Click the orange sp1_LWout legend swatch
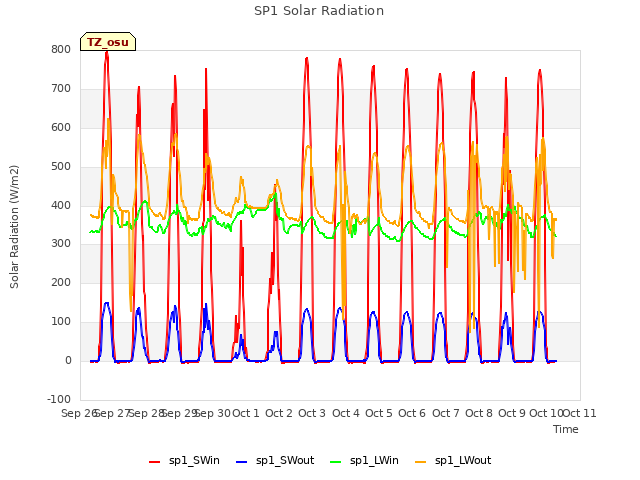The image size is (640, 480). (420, 462)
